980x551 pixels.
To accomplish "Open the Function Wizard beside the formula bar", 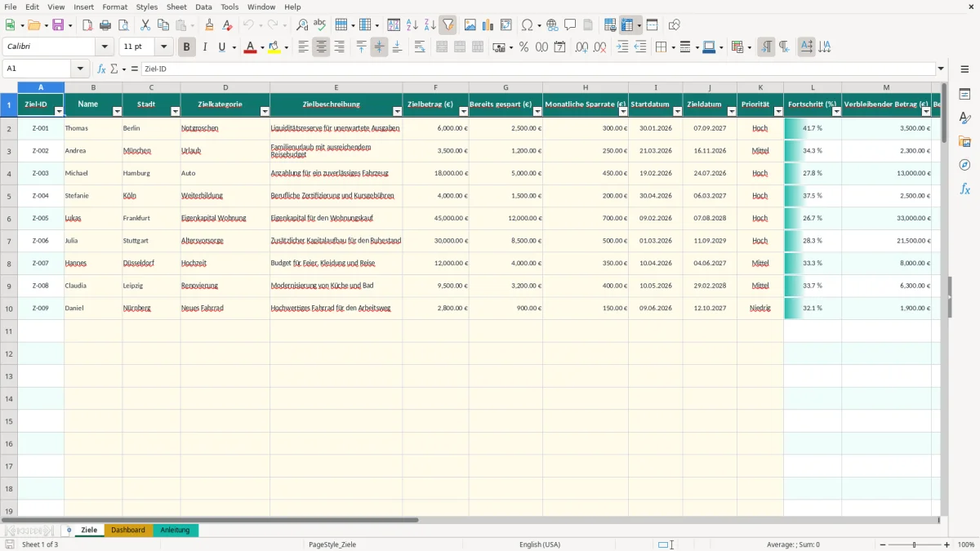I will click(x=102, y=69).
